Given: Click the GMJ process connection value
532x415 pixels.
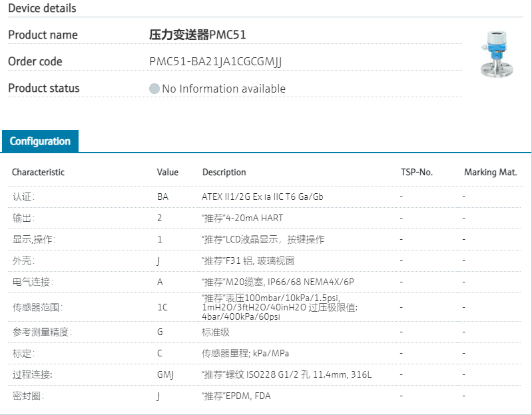Looking at the screenshot, I should coord(165,374).
